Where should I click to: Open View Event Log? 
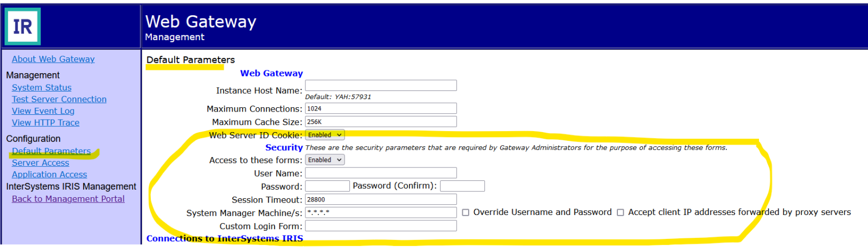point(43,111)
